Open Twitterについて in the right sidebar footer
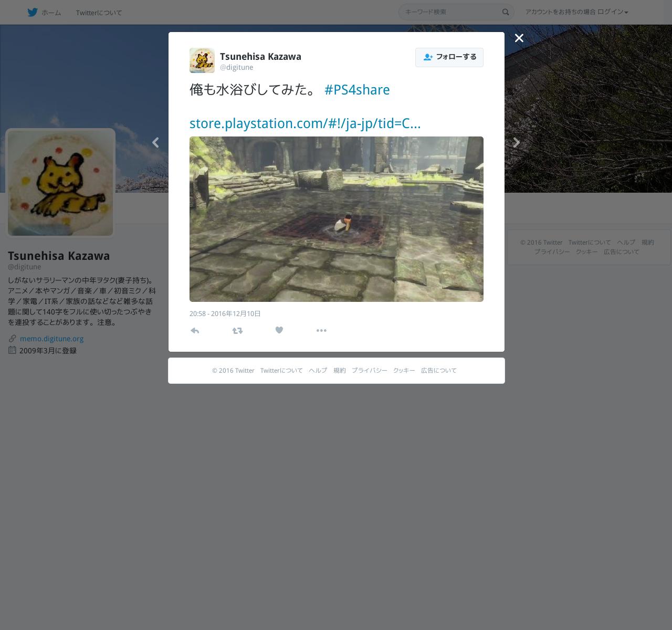The image size is (672, 630). click(590, 243)
